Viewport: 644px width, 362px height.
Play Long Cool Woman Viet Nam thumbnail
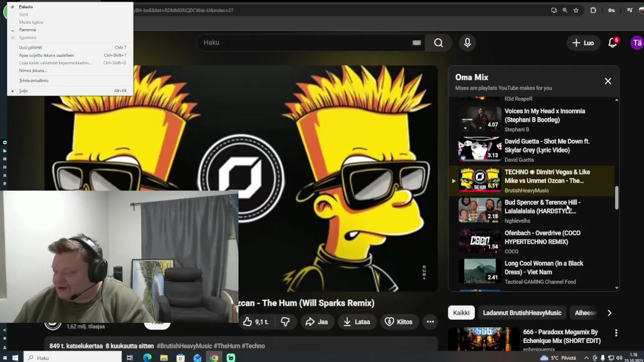pyautogui.click(x=479, y=271)
